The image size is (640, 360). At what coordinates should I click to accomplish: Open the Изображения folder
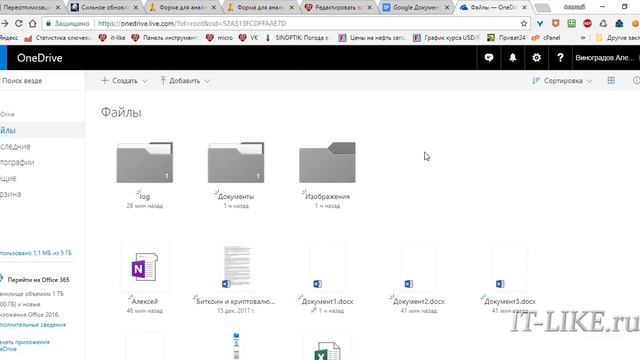click(x=327, y=162)
